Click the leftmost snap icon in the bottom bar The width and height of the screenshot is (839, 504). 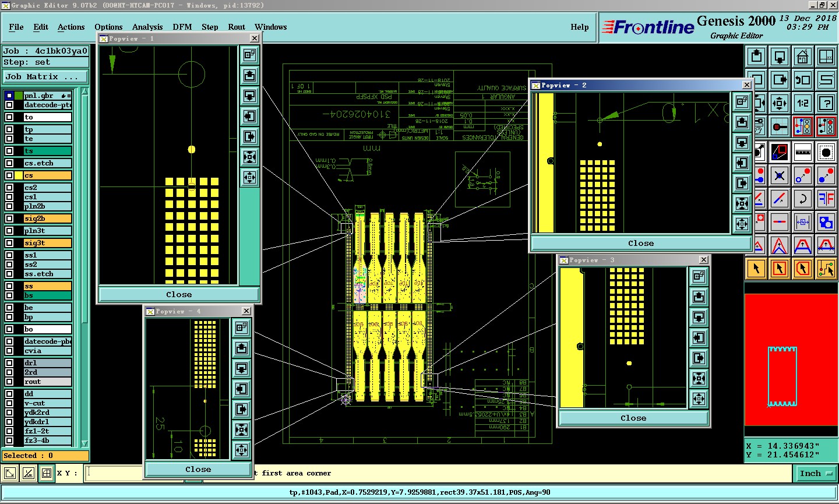10,473
